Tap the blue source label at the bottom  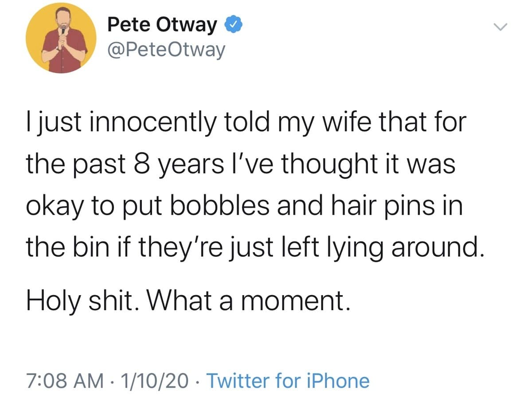[x=288, y=380]
